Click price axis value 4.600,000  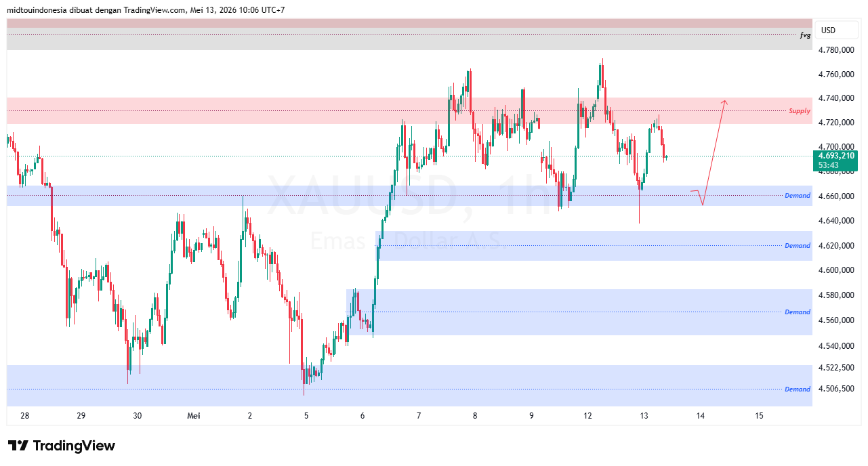[x=836, y=270]
